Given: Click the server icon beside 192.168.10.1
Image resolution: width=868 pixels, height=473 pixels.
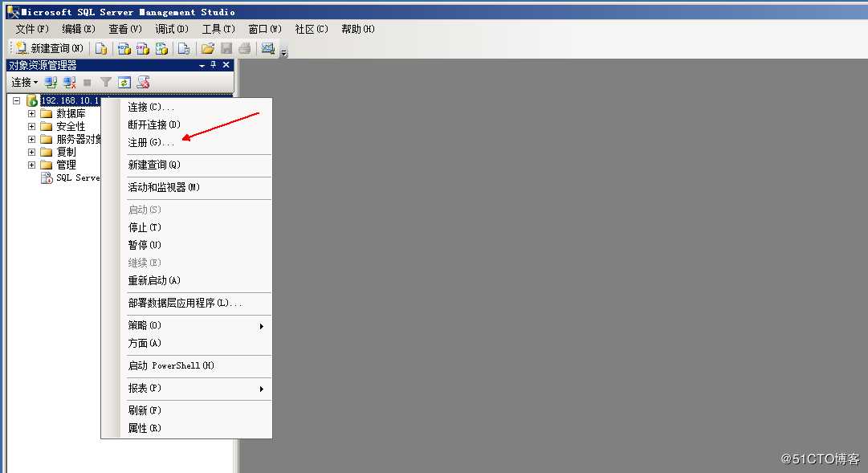Looking at the screenshot, I should point(32,101).
